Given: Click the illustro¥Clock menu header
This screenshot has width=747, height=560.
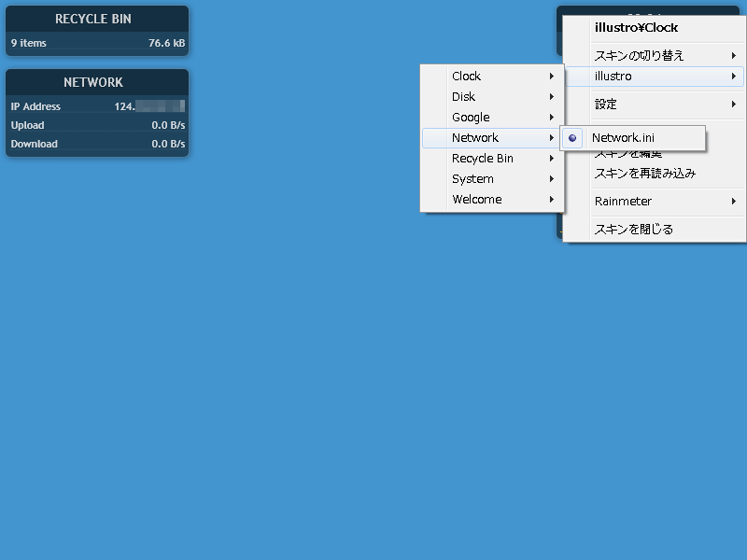Looking at the screenshot, I should point(636,28).
